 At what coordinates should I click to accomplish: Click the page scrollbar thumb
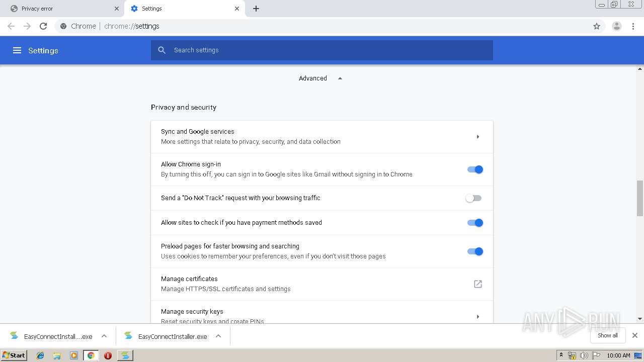640,198
